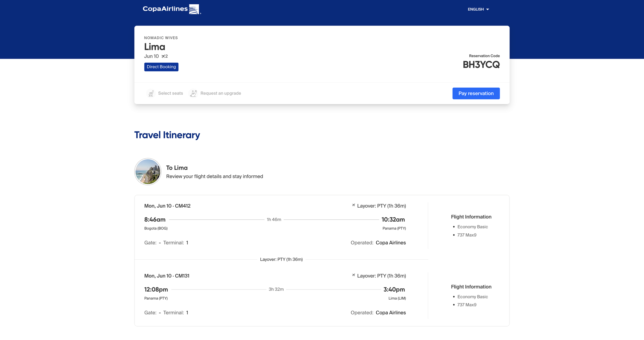The image size is (644, 340).
Task: Click Copa Airlines operator on first flight
Action: pyautogui.click(x=391, y=243)
